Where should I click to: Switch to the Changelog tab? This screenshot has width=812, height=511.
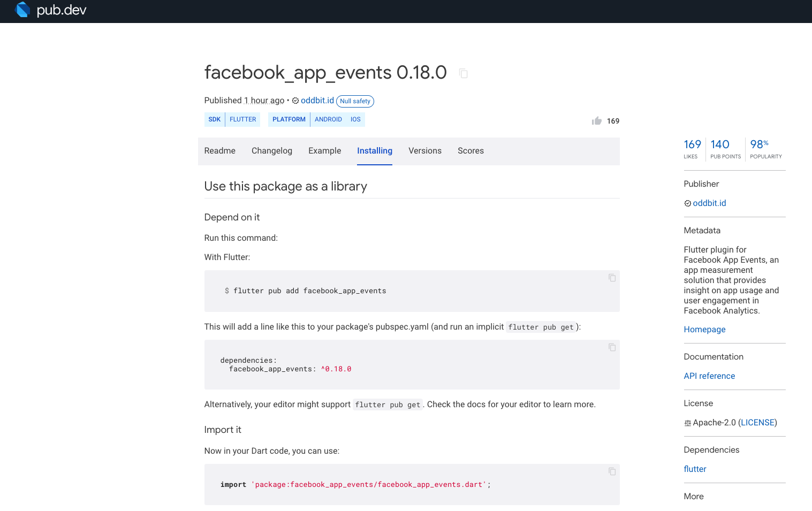click(x=272, y=151)
